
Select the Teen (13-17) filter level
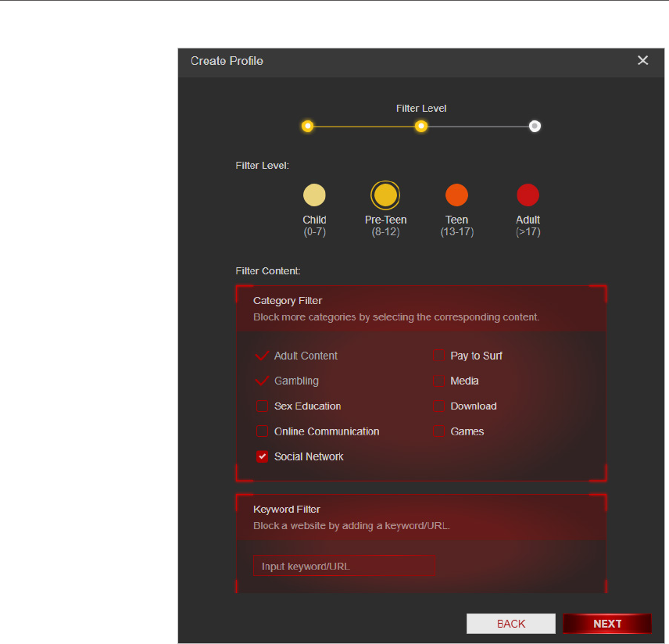coord(456,195)
